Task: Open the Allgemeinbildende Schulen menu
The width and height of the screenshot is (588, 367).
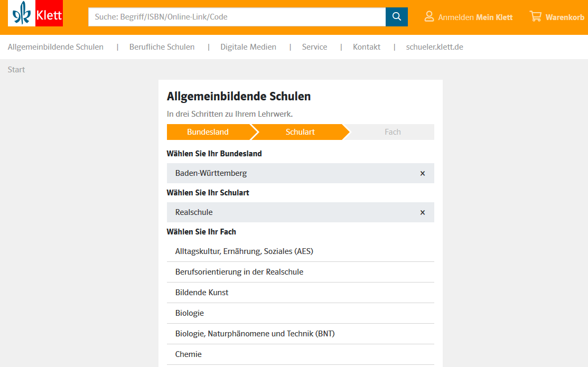Action: coord(55,47)
